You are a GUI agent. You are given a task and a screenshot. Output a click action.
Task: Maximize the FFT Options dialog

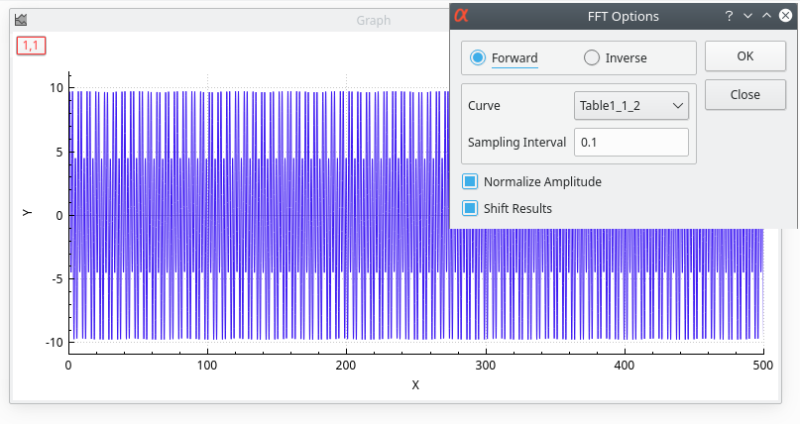pos(765,16)
